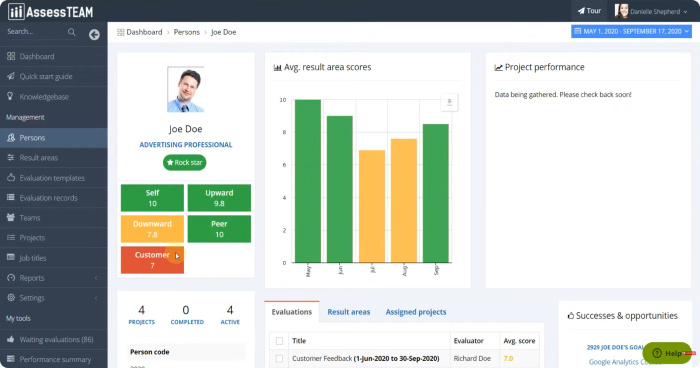Tick the select-all checkbox in evaluations header
The image size is (700, 368).
(x=279, y=341)
